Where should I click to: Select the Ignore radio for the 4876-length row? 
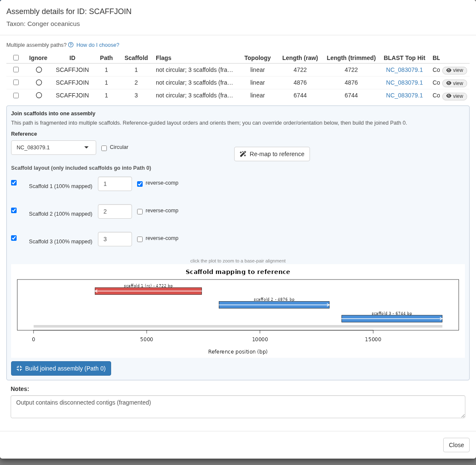[39, 83]
